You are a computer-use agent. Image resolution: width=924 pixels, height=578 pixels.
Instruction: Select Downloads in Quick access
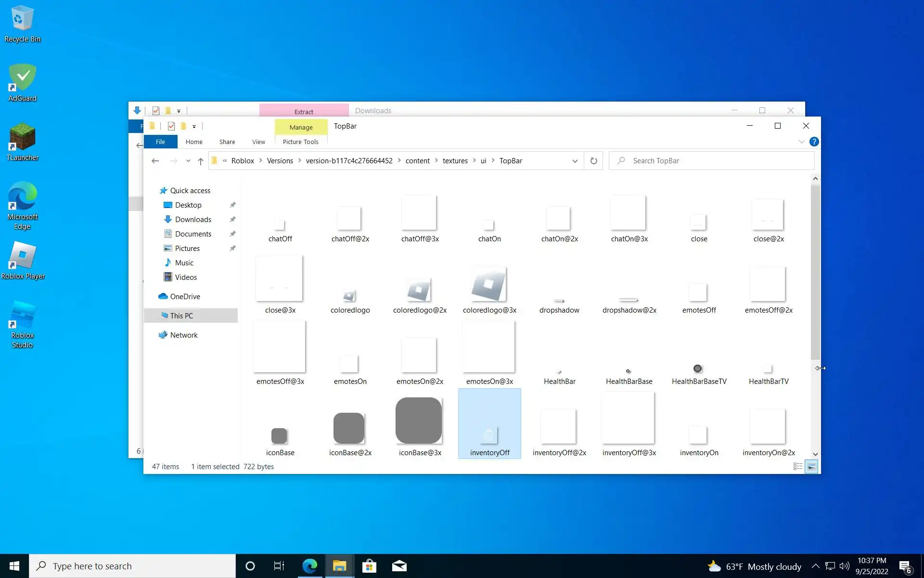point(193,220)
